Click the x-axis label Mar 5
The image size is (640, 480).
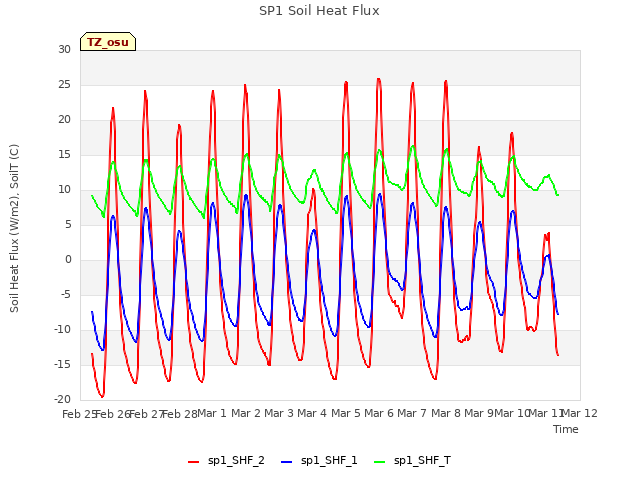[346, 413]
